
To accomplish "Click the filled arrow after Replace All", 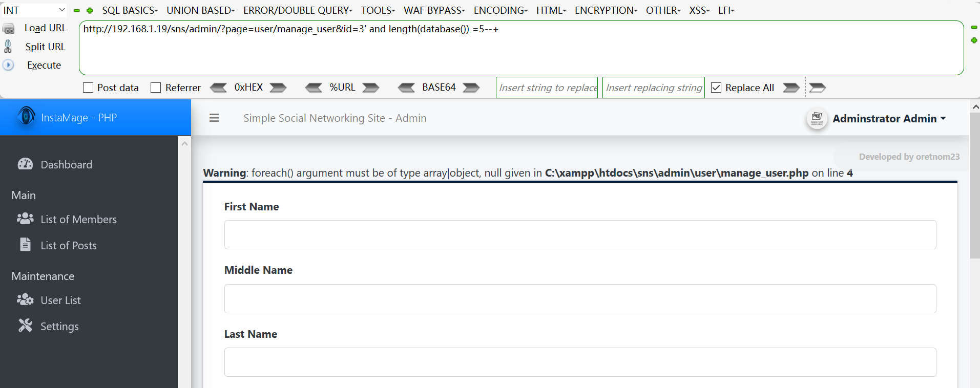I will click(x=791, y=88).
